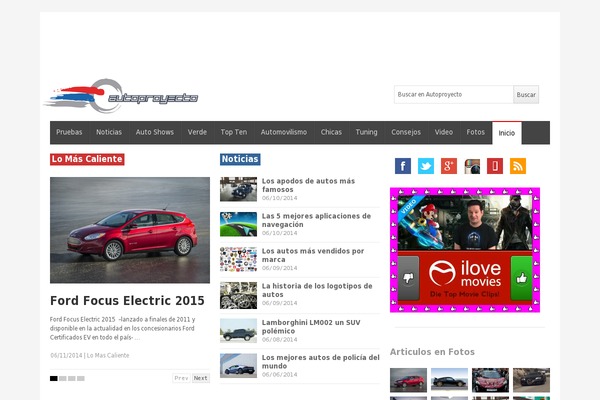The width and height of the screenshot is (600, 400).
Task: Open Lamborghini LM002 un SUV polémico article
Action: [311, 327]
